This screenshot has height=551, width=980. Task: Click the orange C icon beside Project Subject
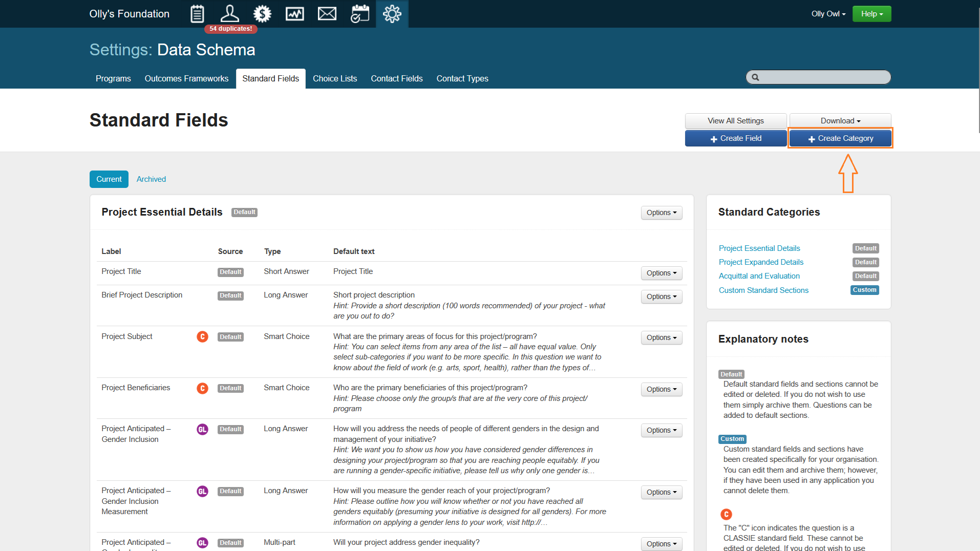coord(202,337)
